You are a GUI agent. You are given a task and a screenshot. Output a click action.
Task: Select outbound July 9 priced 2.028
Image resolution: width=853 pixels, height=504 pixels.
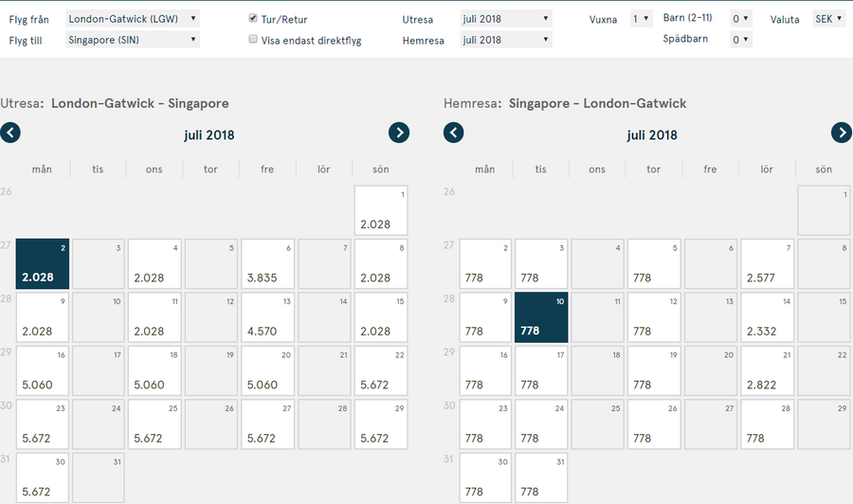click(x=43, y=317)
